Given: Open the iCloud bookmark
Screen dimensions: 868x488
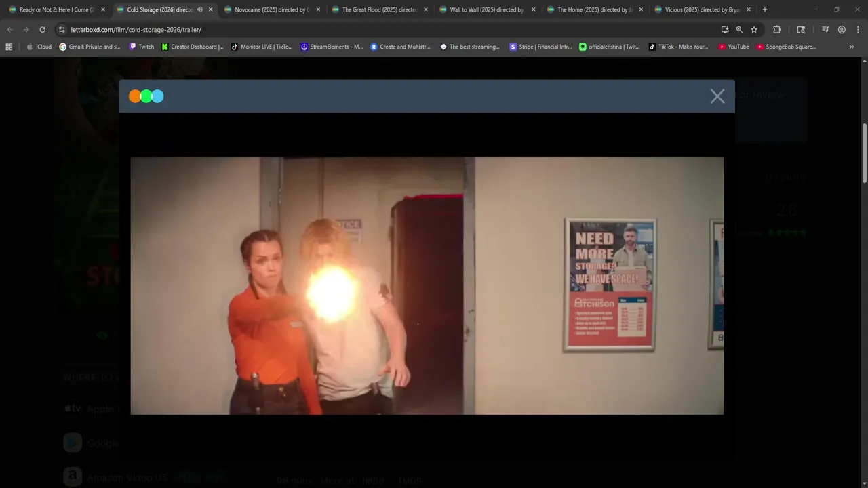Looking at the screenshot, I should pos(39,47).
